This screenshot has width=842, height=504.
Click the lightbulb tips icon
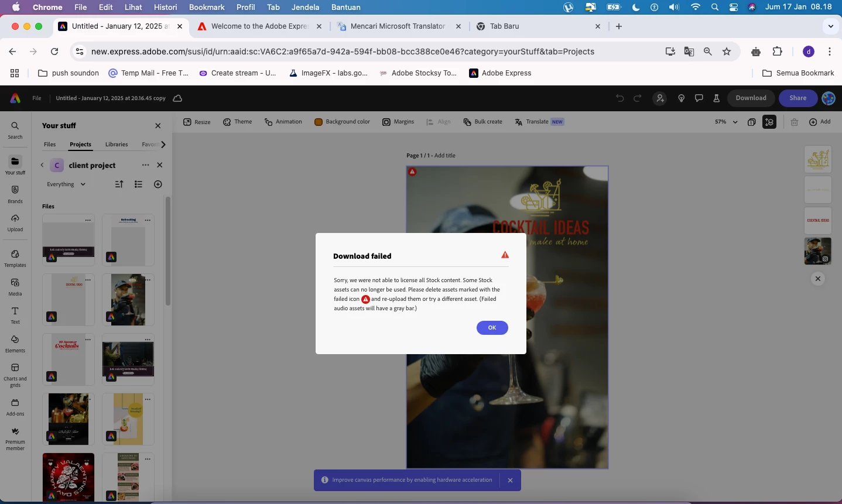pos(681,98)
